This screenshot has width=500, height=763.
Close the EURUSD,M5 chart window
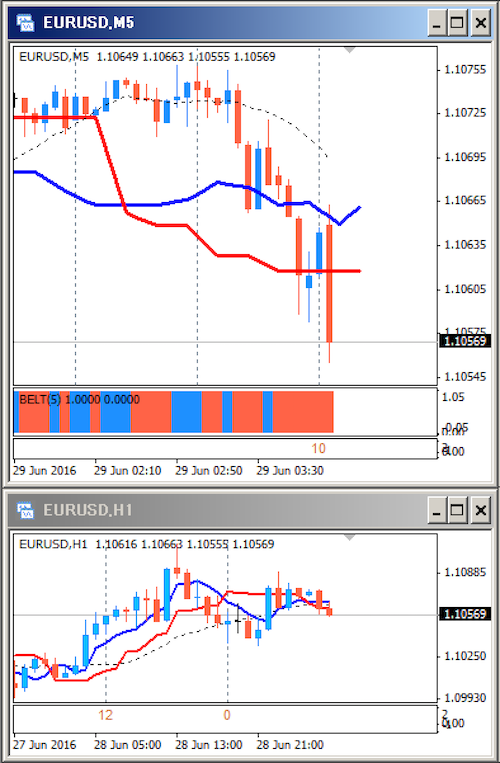481,23
